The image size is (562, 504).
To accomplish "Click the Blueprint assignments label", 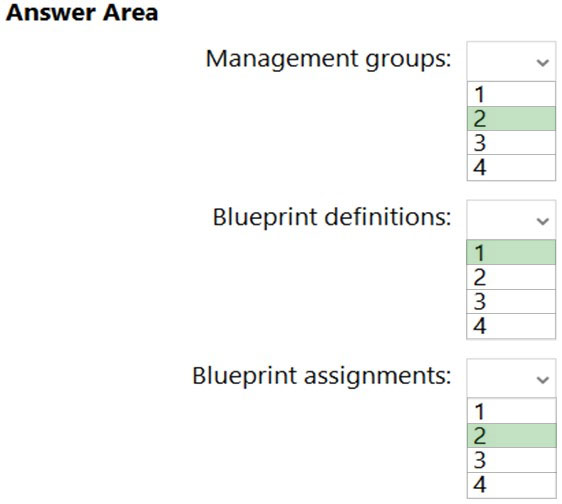I will [x=322, y=376].
